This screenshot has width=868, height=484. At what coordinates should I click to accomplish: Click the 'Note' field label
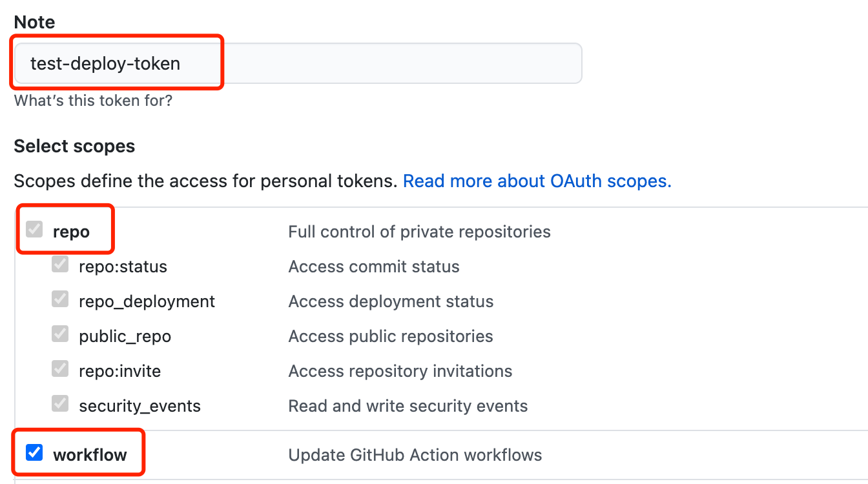click(x=34, y=22)
